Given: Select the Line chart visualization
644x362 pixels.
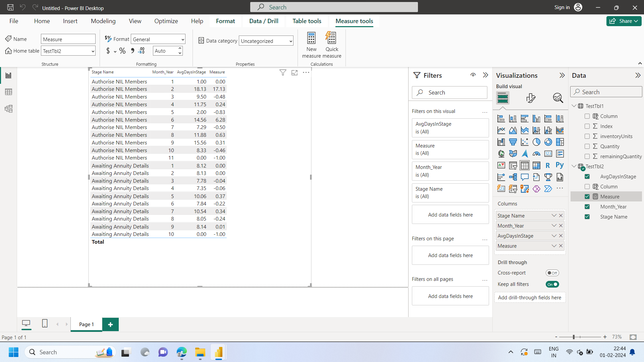Looking at the screenshot, I should pos(501,130).
